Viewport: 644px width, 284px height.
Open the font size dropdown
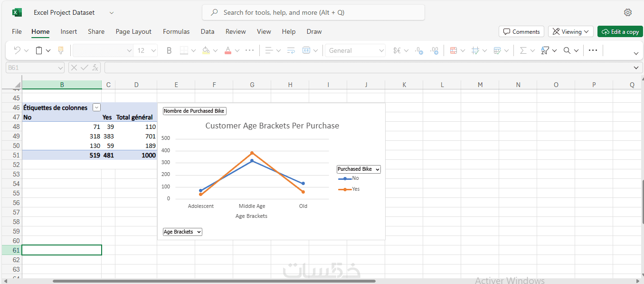coord(146,50)
